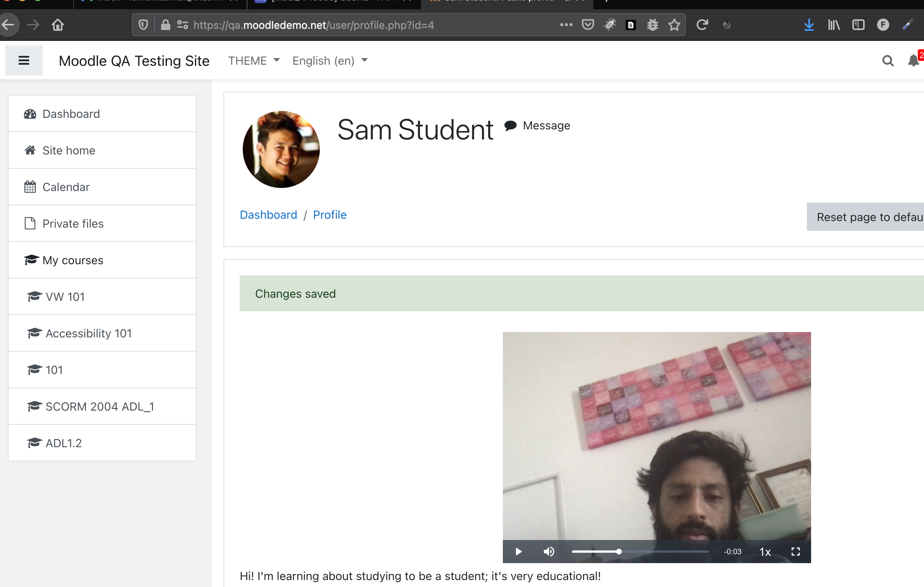Open the ADL1.2 course

[x=102, y=443]
